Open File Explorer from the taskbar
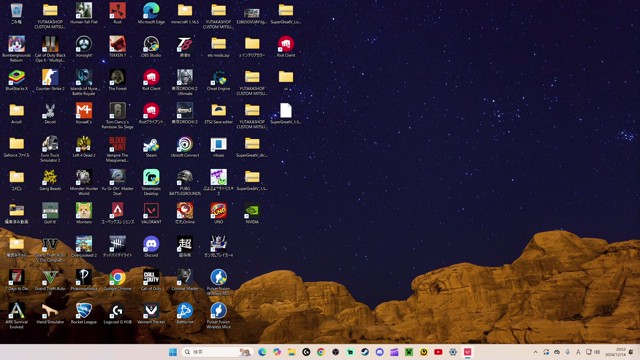Image resolution: width=640 pixels, height=360 pixels. (x=291, y=352)
